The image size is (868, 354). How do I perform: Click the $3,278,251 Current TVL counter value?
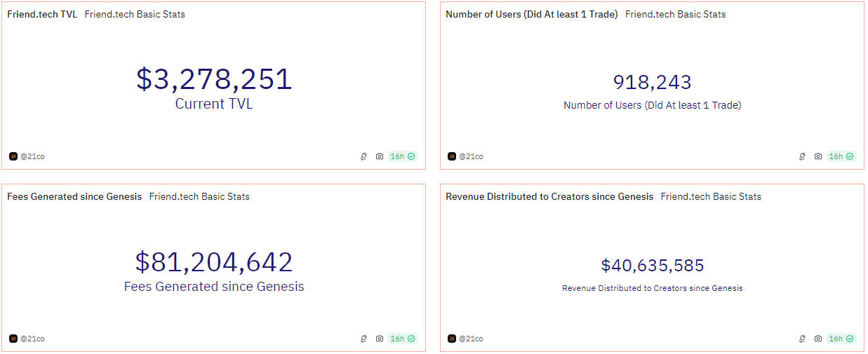coord(214,79)
